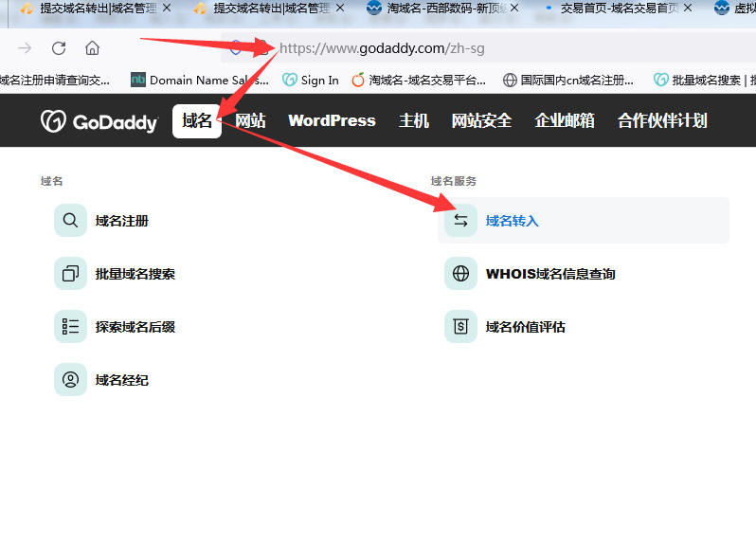This screenshot has width=756, height=543.
Task: Open the 企业邮箱 navigation menu
Action: [x=564, y=121]
